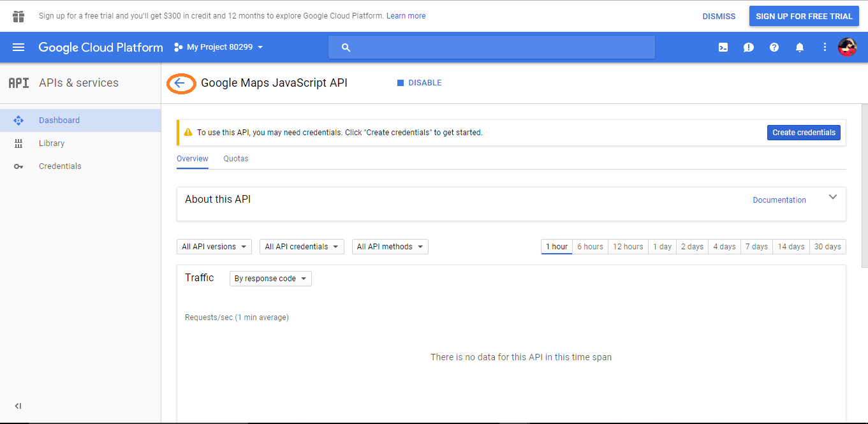Screen dimensions: 868x424
Task: Switch to the Quotas tab
Action: (x=236, y=159)
